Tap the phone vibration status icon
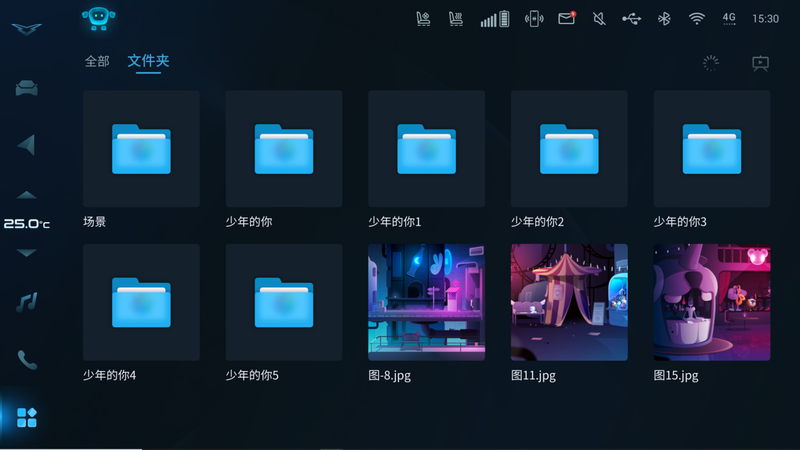Viewport: 800px width, 450px height. click(534, 19)
